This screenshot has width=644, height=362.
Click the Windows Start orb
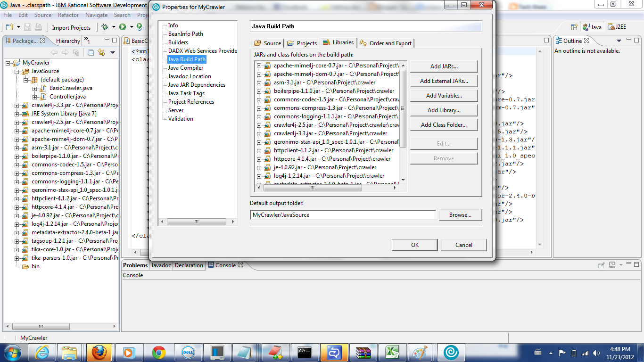pyautogui.click(x=11, y=352)
